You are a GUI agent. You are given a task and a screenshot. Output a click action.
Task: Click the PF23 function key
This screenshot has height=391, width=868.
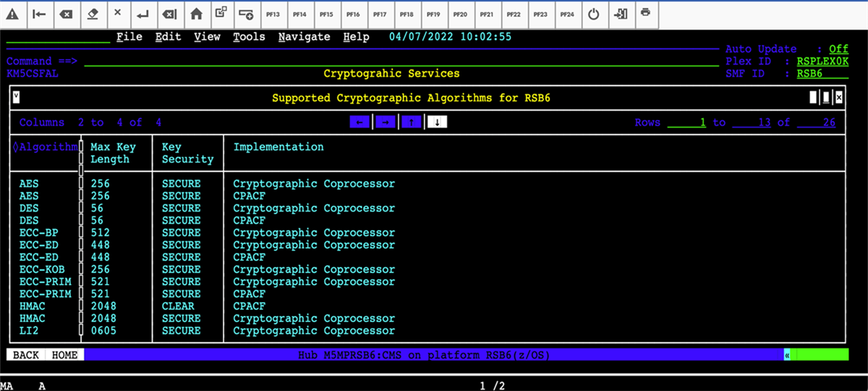[x=541, y=14]
